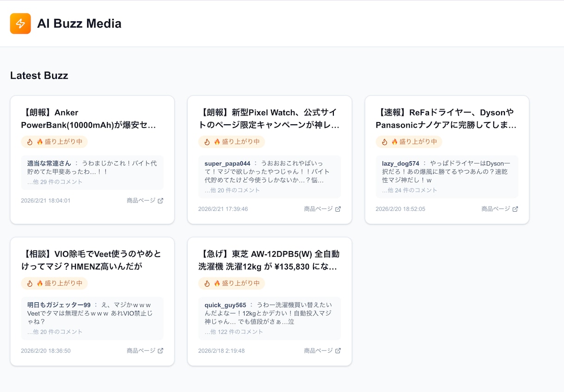Viewport: 564px width, 392px height.
Task: Click flame outline icon on Veet card
Action: pos(30,283)
